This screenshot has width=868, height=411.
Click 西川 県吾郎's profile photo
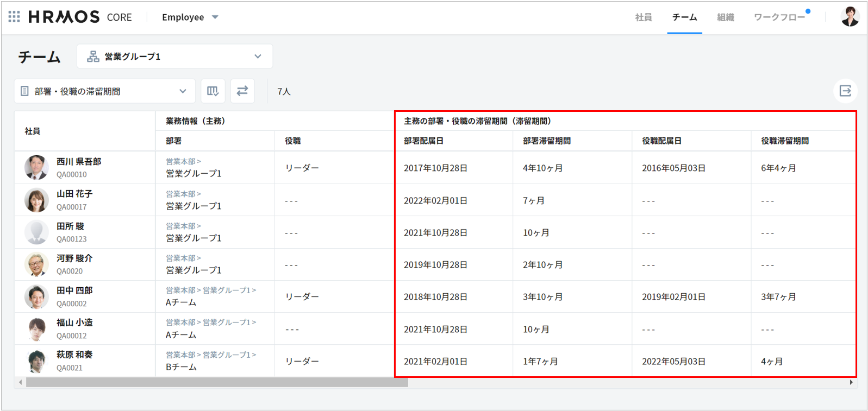[36, 168]
